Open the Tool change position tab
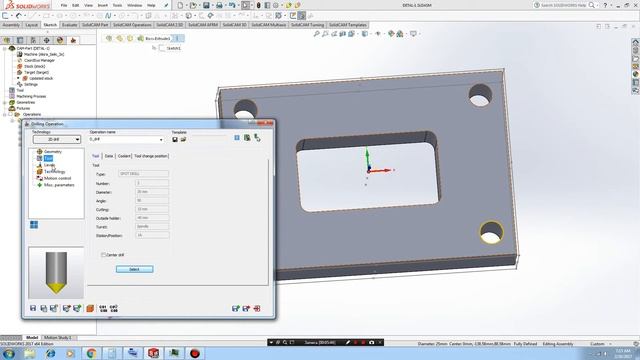 [x=151, y=156]
